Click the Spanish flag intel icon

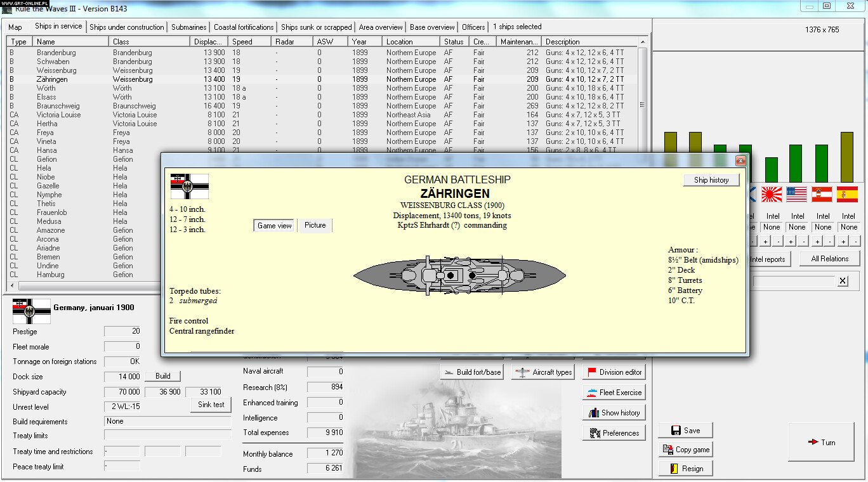point(848,195)
